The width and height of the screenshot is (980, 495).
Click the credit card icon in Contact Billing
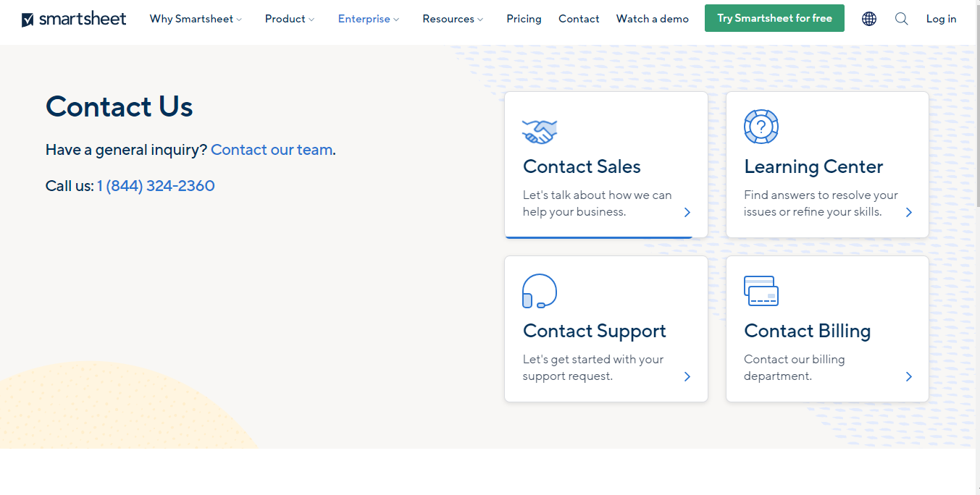pyautogui.click(x=761, y=291)
